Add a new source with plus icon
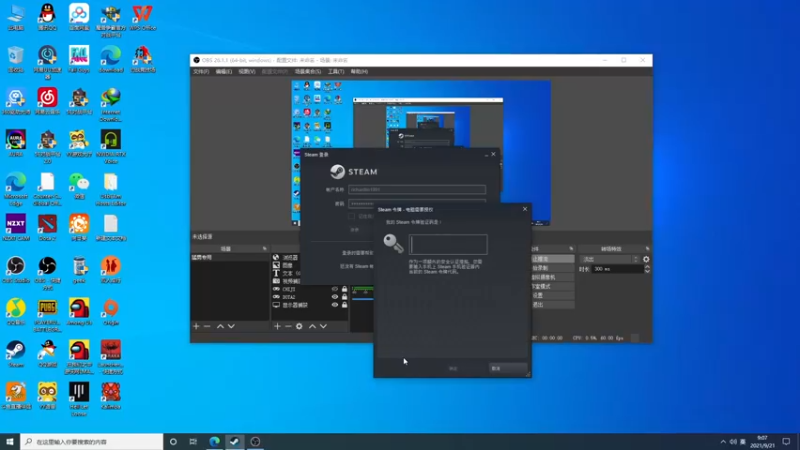 pyautogui.click(x=277, y=326)
